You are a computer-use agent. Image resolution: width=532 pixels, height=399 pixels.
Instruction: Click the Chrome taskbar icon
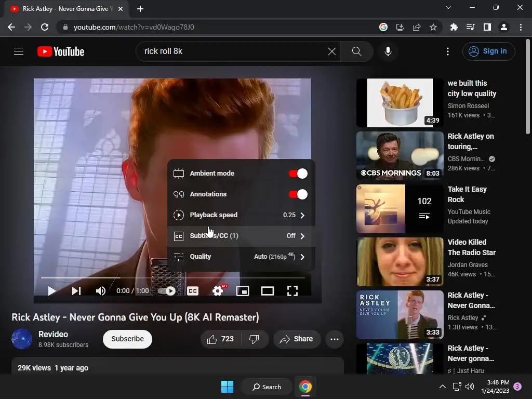tap(305, 387)
